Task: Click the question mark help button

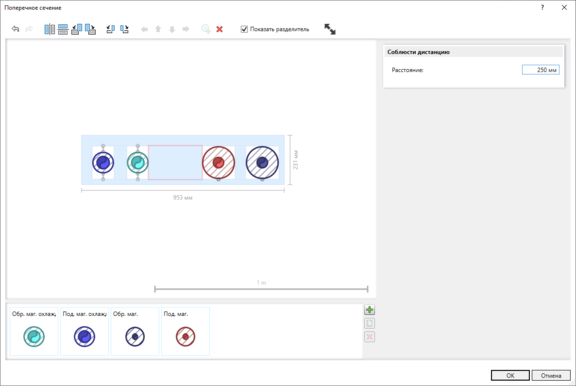Action: [x=542, y=7]
